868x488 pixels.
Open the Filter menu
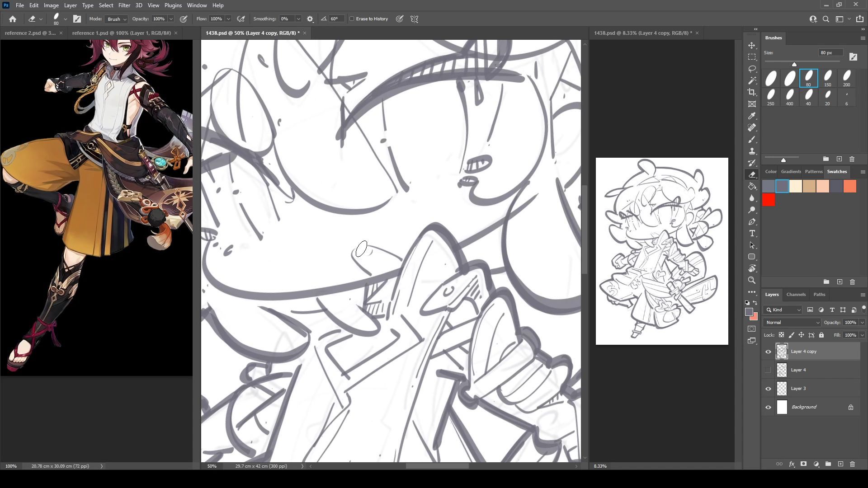click(x=124, y=5)
